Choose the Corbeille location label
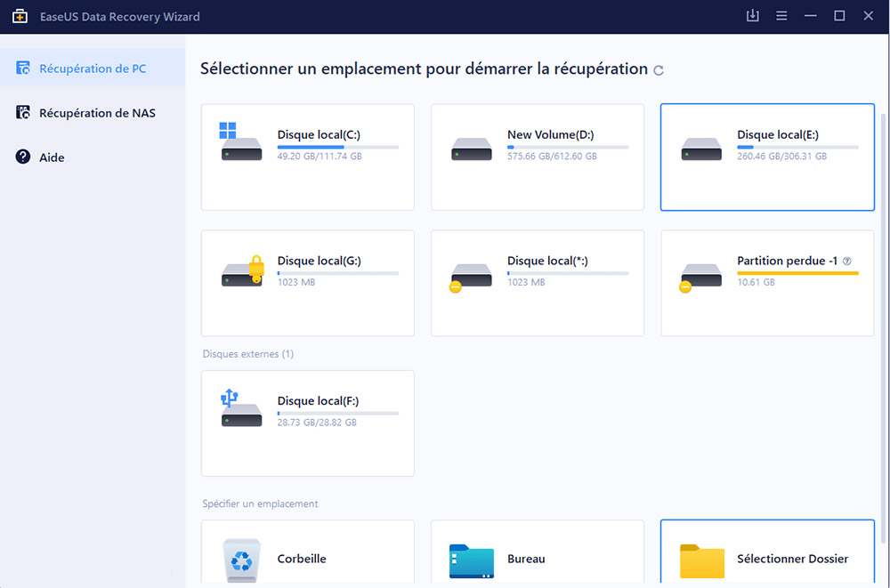This screenshot has width=890, height=588. (x=302, y=559)
